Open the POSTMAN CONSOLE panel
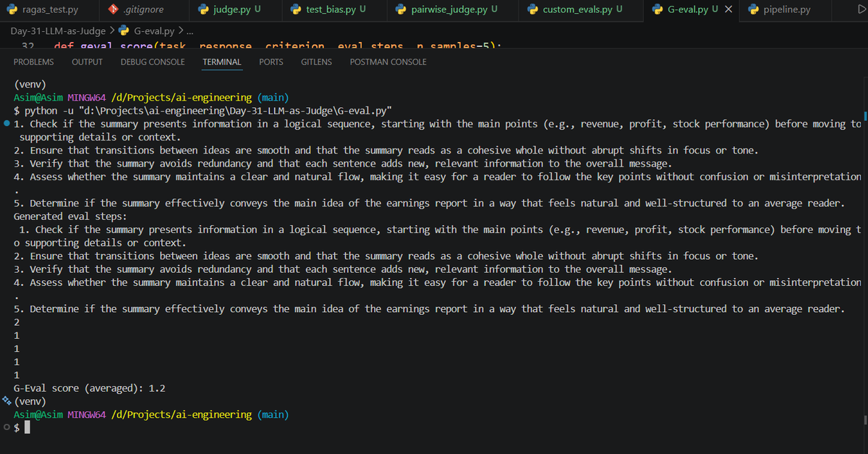 pos(388,62)
